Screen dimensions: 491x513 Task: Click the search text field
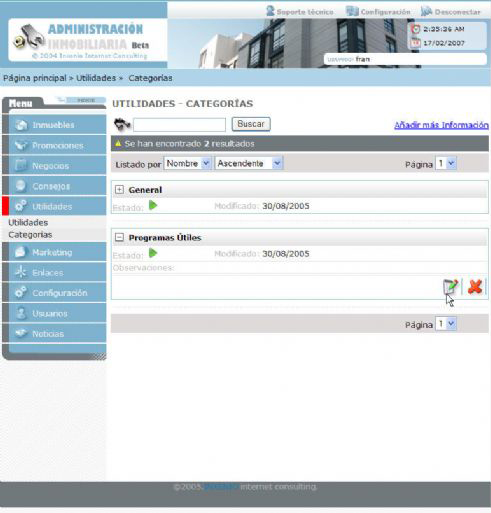click(179, 125)
